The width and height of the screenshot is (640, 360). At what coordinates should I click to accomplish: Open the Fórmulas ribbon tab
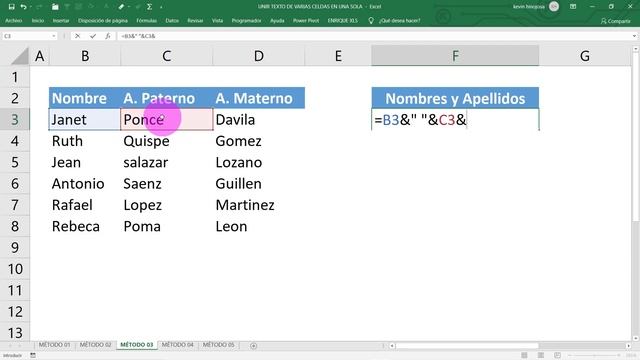pyautogui.click(x=147, y=20)
